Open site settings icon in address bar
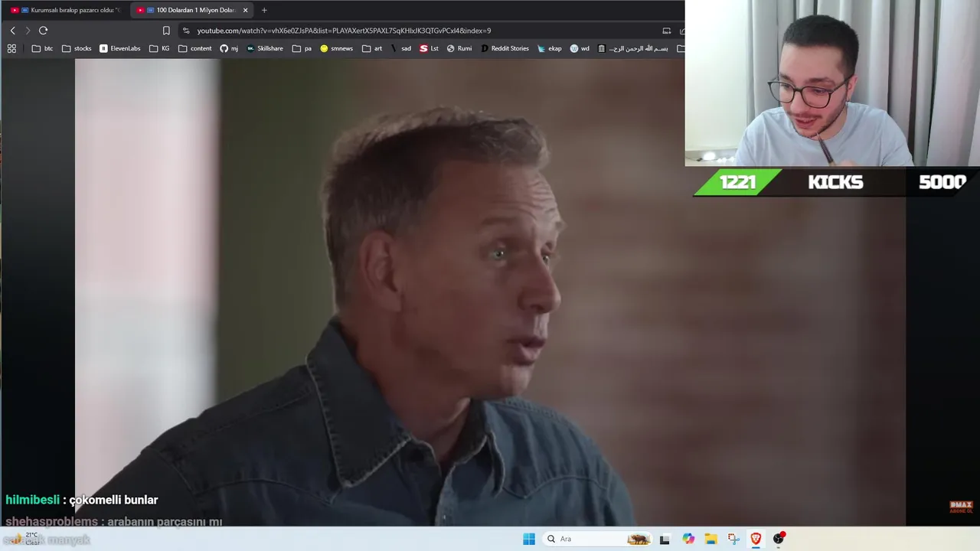Viewport: 980px width, 551px height. pyautogui.click(x=186, y=31)
